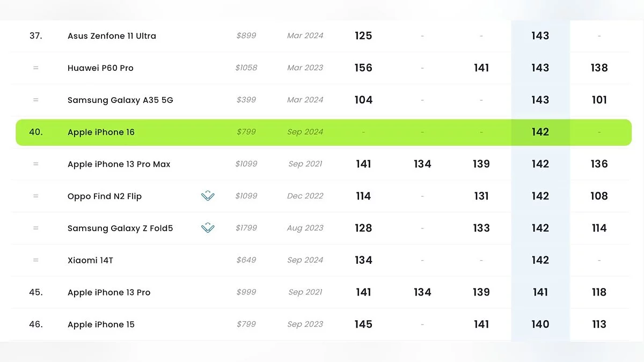Open the Asus Zenfone 11 Ultra entry

pos(112,36)
